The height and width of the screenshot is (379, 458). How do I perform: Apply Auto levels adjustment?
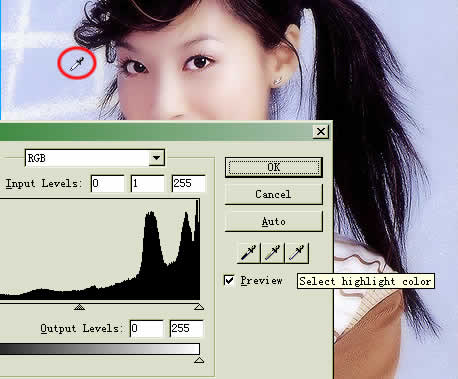(x=274, y=221)
